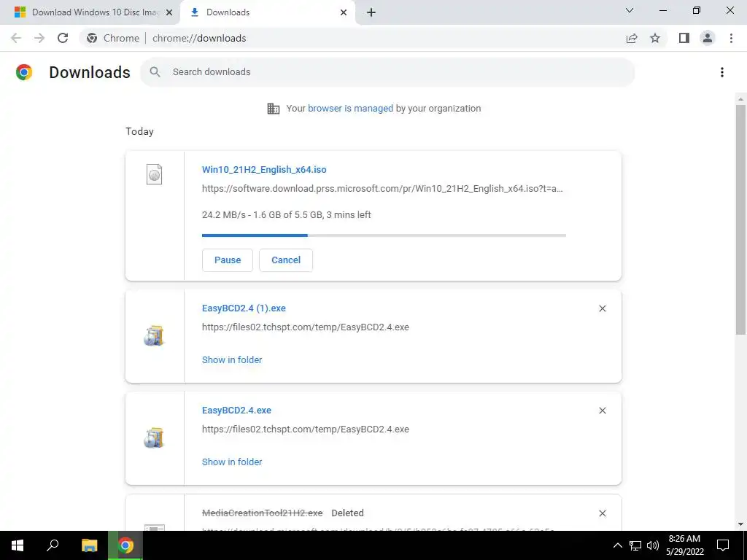Remove EasyBCD2.4 (1).exe from list
The width and height of the screenshot is (747, 560).
602,308
